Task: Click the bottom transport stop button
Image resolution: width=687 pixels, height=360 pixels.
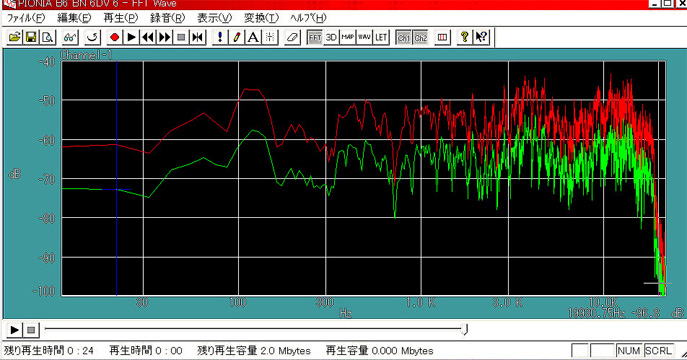Action: tap(31, 330)
